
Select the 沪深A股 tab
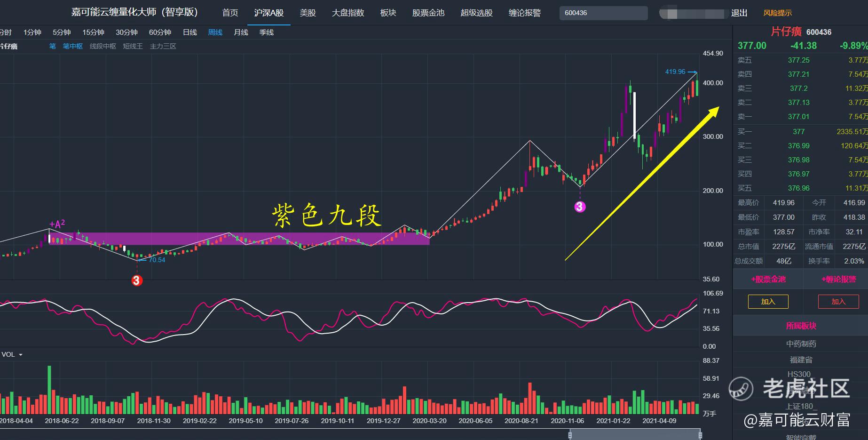click(x=269, y=13)
